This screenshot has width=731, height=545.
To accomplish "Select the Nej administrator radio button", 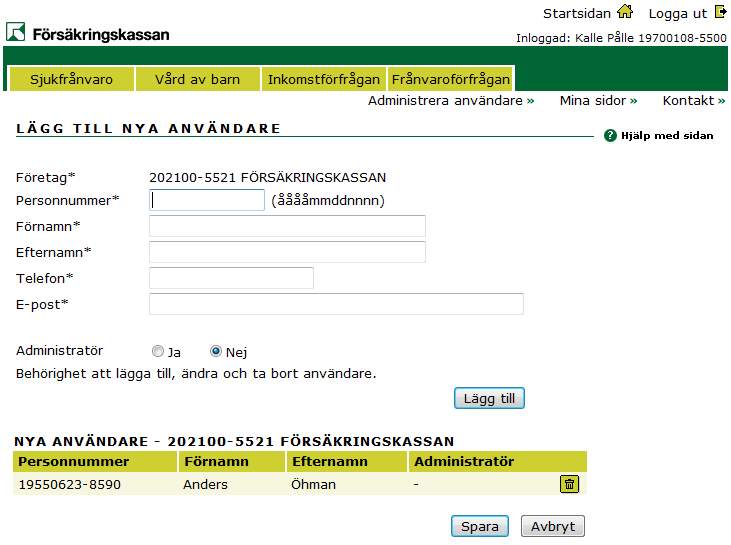I will [215, 351].
